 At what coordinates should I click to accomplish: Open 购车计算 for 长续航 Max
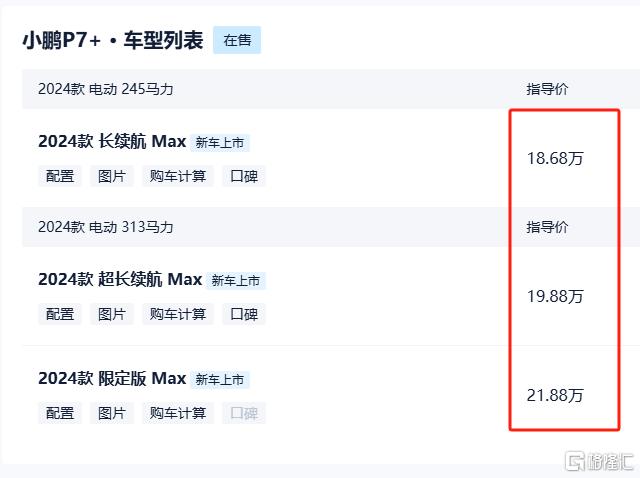point(178,176)
